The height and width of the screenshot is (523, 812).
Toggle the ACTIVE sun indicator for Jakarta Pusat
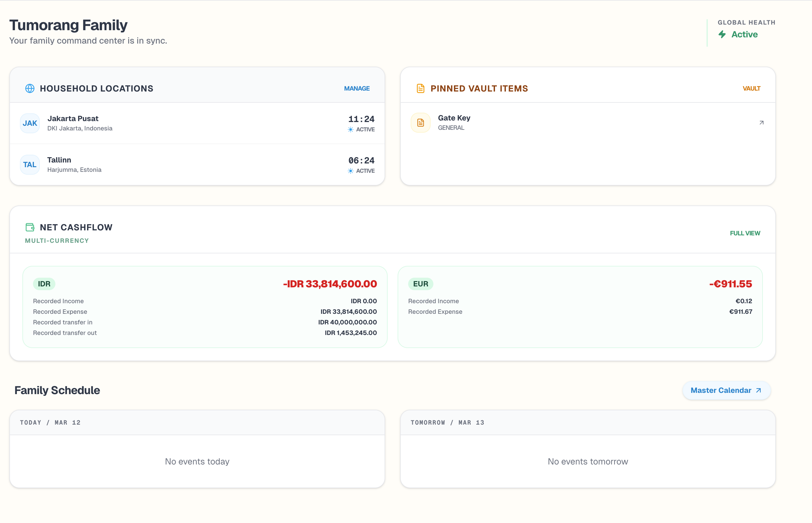point(351,130)
